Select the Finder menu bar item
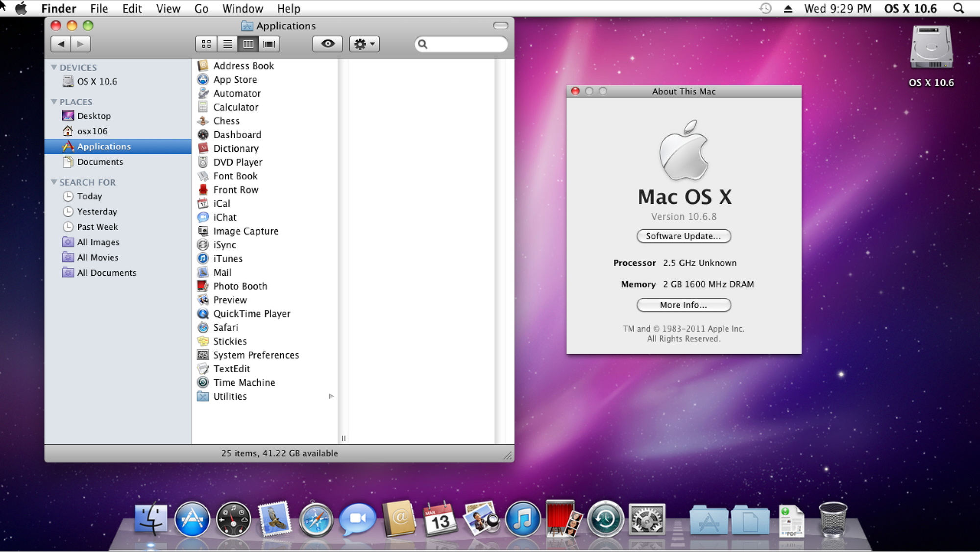Viewport: 980px width, 552px height. [59, 8]
